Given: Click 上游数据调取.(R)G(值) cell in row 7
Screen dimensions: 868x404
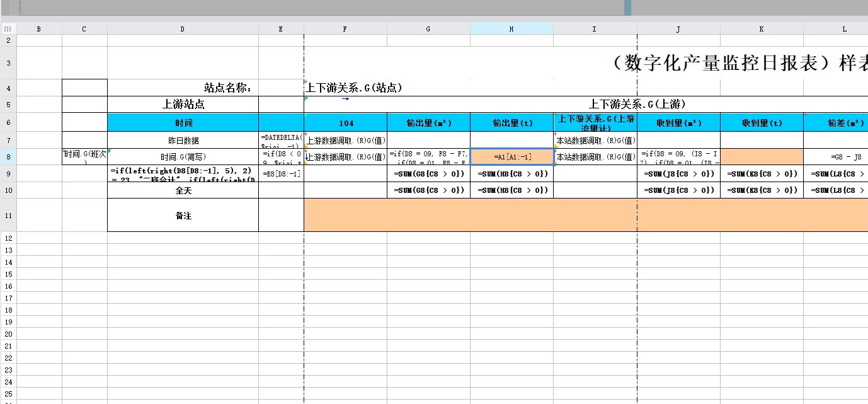Looking at the screenshot, I should 345,140.
